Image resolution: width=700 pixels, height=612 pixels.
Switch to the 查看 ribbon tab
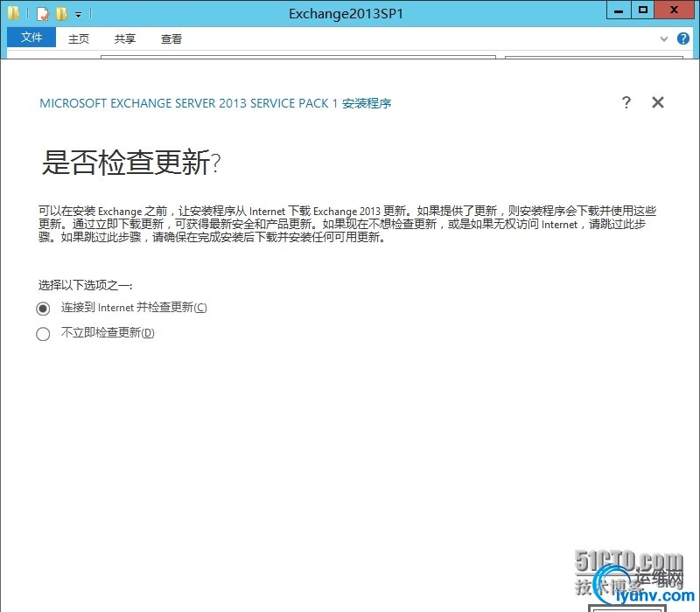(171, 38)
